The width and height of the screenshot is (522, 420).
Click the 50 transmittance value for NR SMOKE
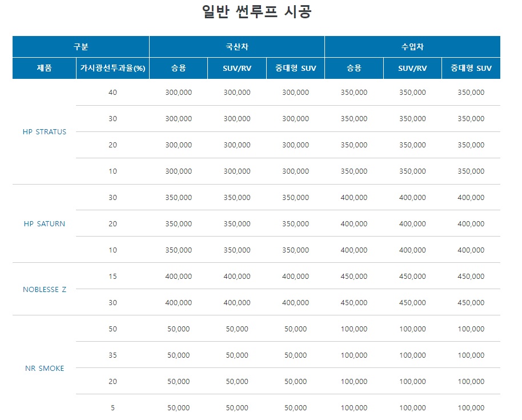[x=113, y=329]
